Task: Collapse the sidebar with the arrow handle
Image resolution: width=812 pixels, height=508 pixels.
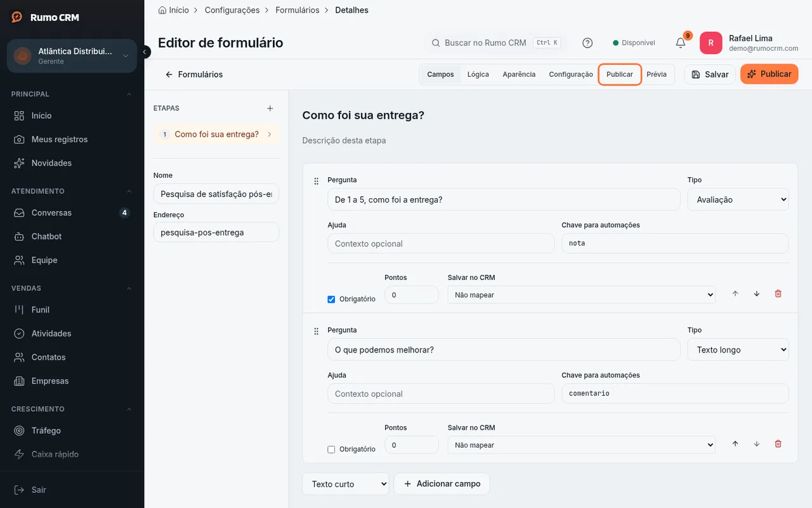Action: point(145,51)
